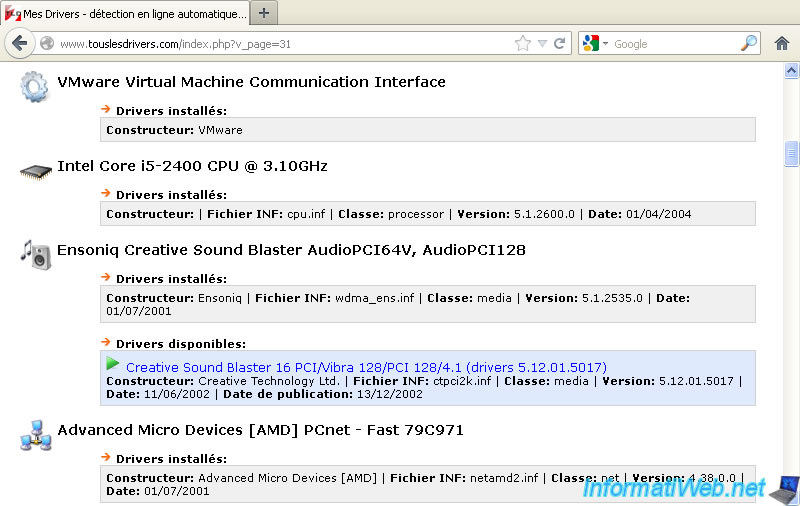Click Drivers installés label under Intel Core
Image resolution: width=800 pixels, height=506 pixels.
coord(171,195)
